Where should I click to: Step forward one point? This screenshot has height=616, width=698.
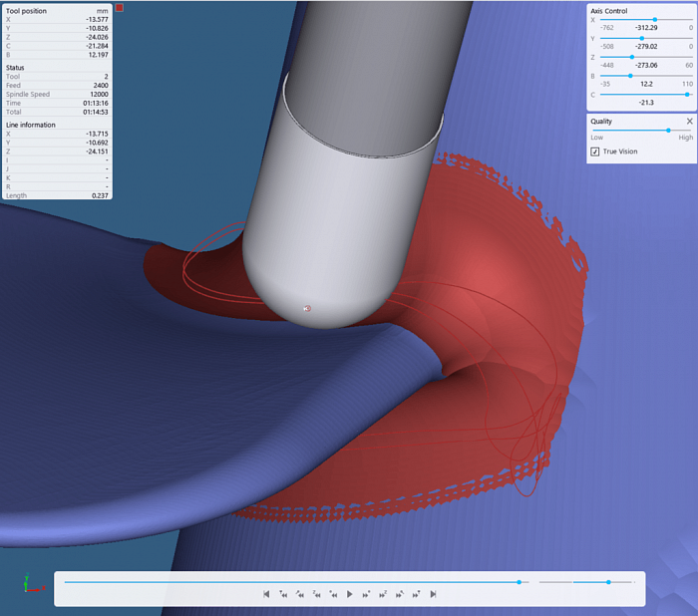pyautogui.click(x=366, y=594)
